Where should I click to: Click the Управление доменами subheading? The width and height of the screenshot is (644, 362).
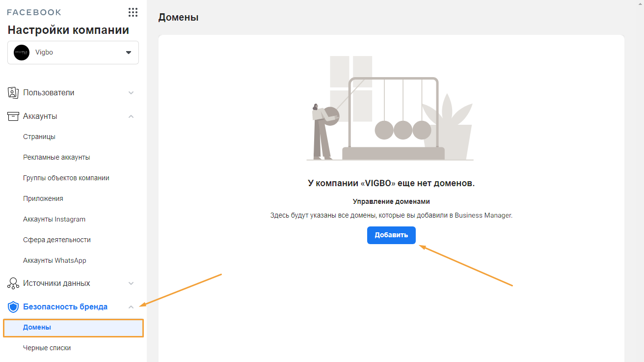391,201
